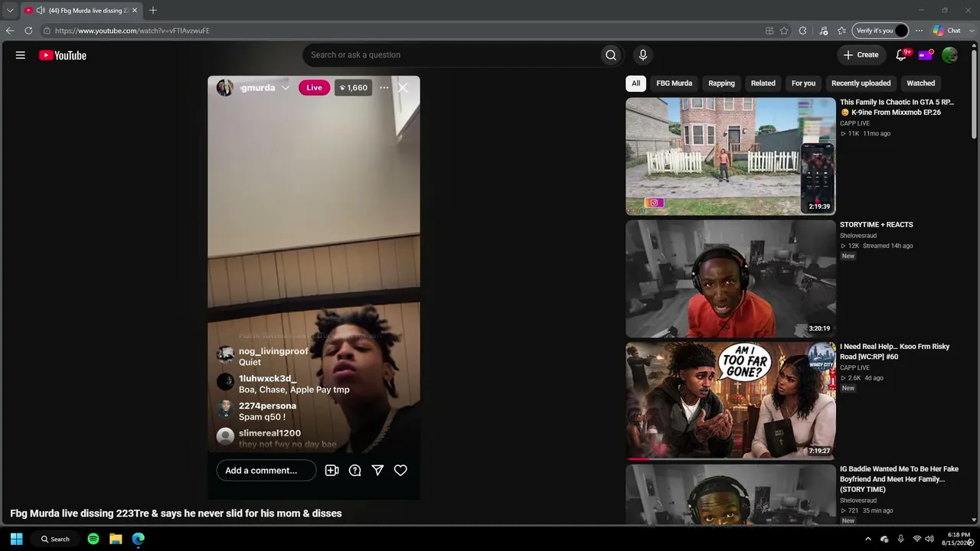This screenshot has height=551, width=980.
Task: Open the YouTube account avatar menu
Action: point(950,55)
